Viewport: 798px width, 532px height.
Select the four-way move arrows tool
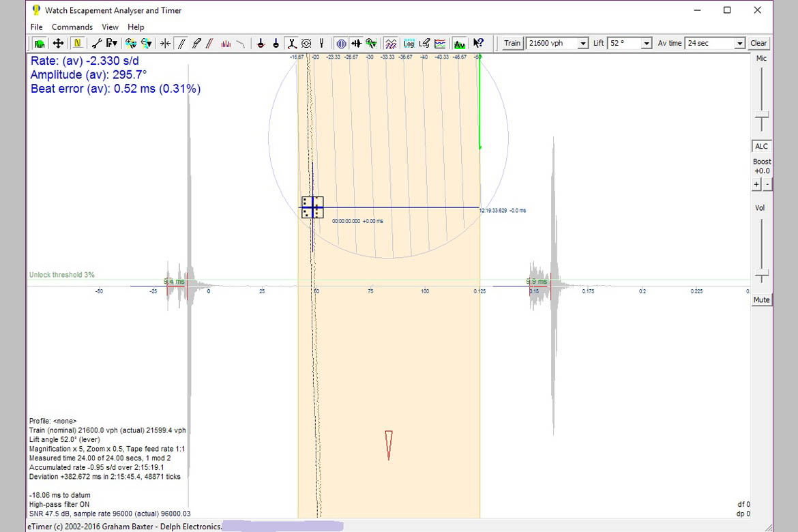pos(58,44)
